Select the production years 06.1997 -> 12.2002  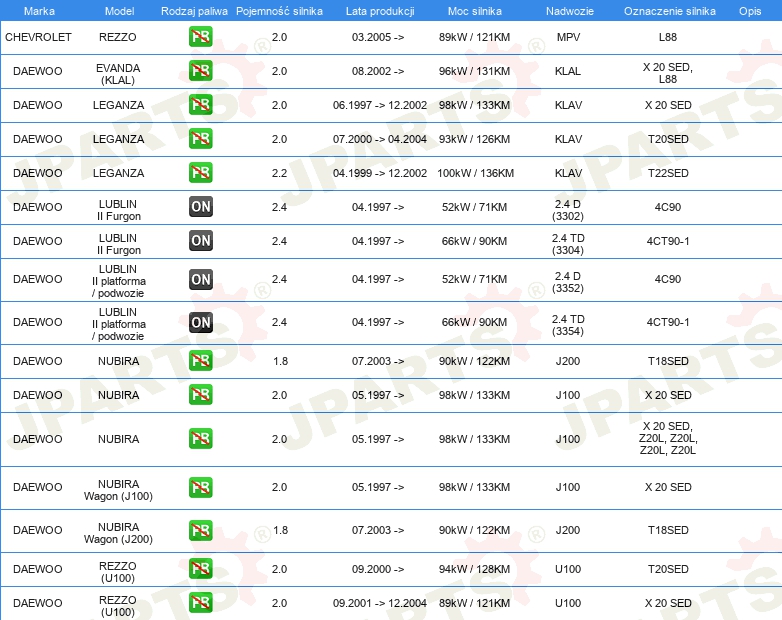[380, 105]
